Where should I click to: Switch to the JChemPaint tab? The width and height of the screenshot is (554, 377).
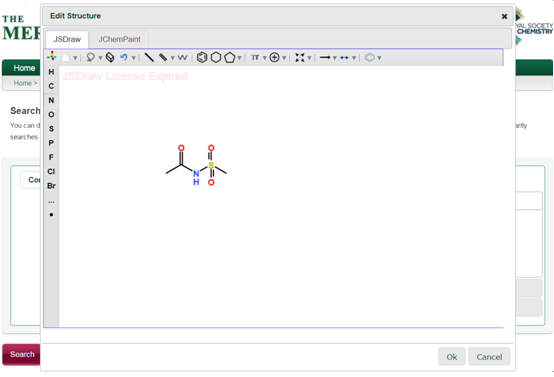click(x=119, y=39)
